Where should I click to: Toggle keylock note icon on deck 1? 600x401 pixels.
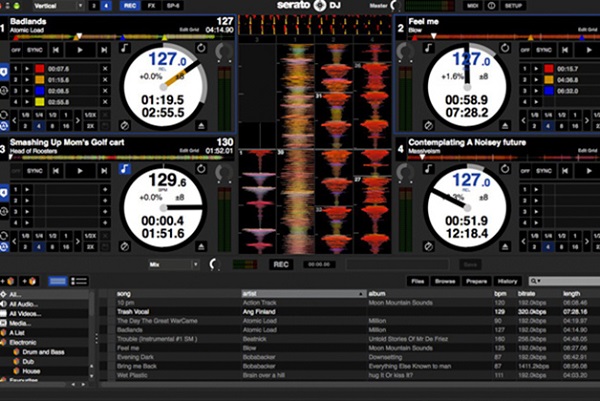pos(125,48)
